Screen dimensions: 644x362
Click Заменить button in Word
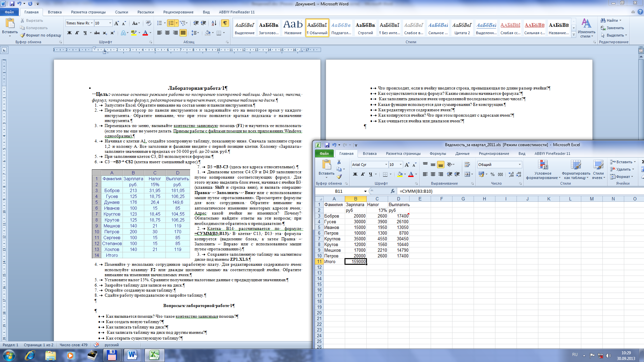612,28
